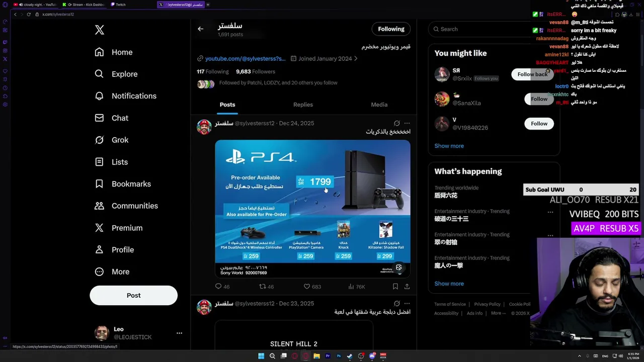Open Notifications in X sidebar
Image resolution: width=644 pixels, height=362 pixels.
pyautogui.click(x=126, y=96)
